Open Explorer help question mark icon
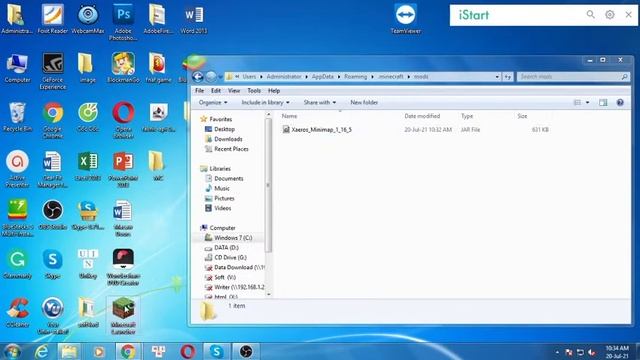This screenshot has width=640, height=360. (620, 102)
